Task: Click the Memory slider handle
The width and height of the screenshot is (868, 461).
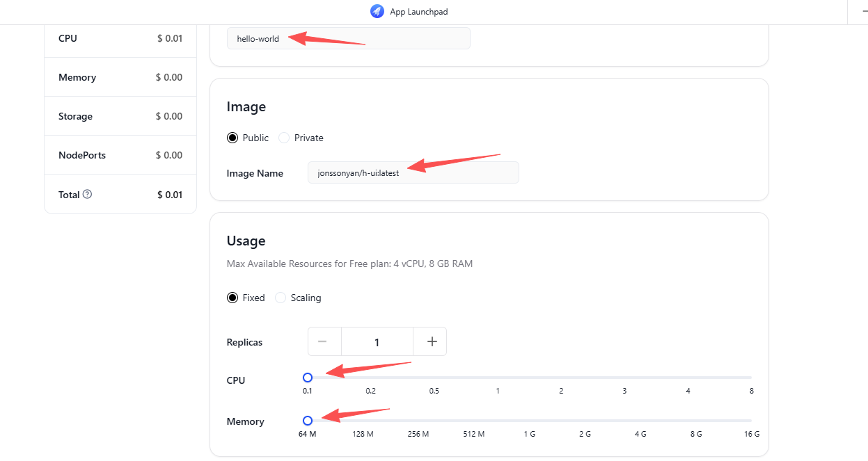Action: click(x=308, y=421)
